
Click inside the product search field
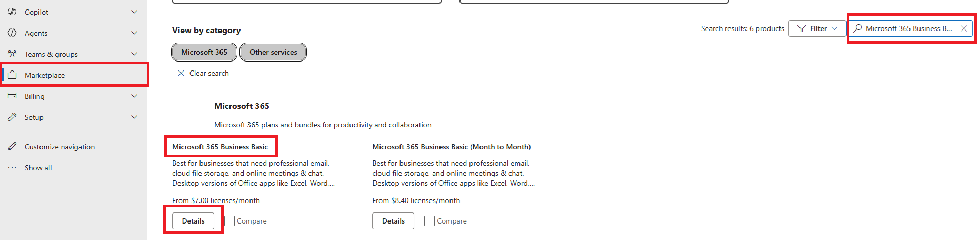click(911, 28)
